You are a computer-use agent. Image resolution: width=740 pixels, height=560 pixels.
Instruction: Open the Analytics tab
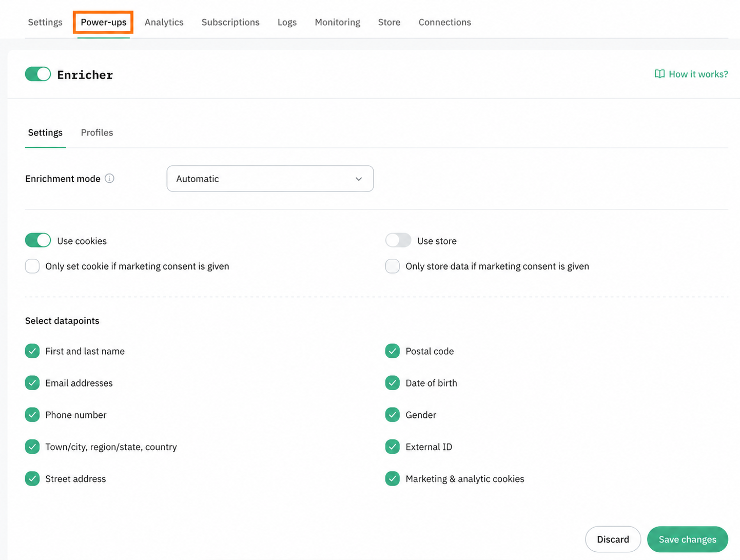pyautogui.click(x=164, y=22)
